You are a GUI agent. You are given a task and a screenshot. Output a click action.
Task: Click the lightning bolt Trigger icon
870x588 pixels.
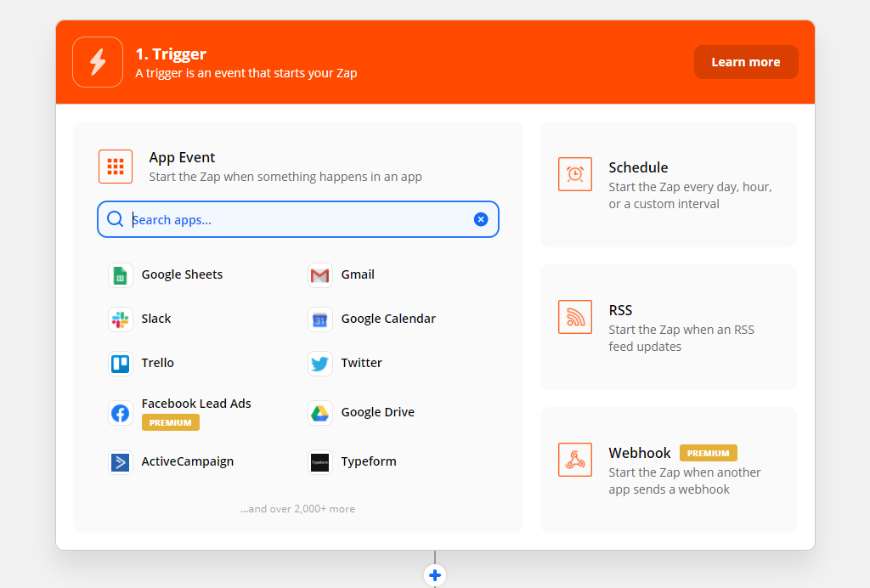tap(97, 61)
